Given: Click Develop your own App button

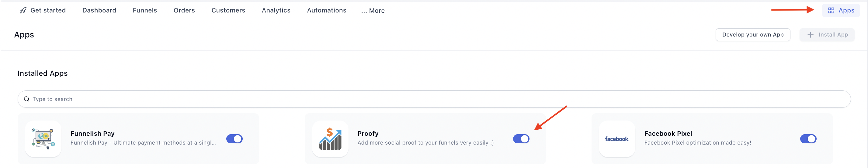Looking at the screenshot, I should click(752, 35).
